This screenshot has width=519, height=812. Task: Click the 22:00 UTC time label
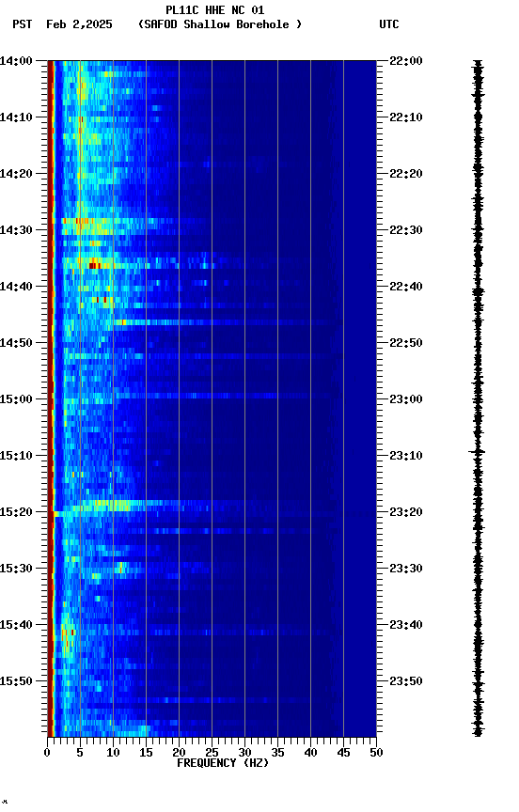(406, 61)
